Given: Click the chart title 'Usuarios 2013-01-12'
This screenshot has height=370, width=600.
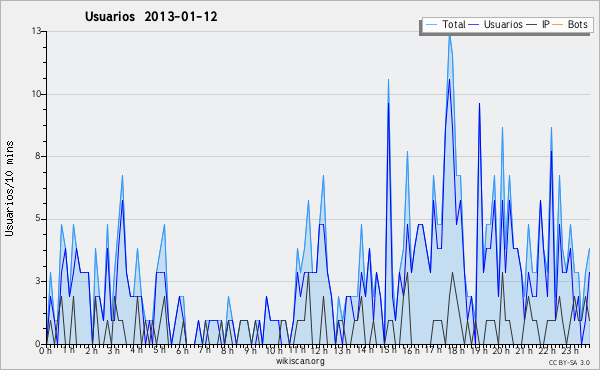Looking at the screenshot, I should pyautogui.click(x=151, y=16).
